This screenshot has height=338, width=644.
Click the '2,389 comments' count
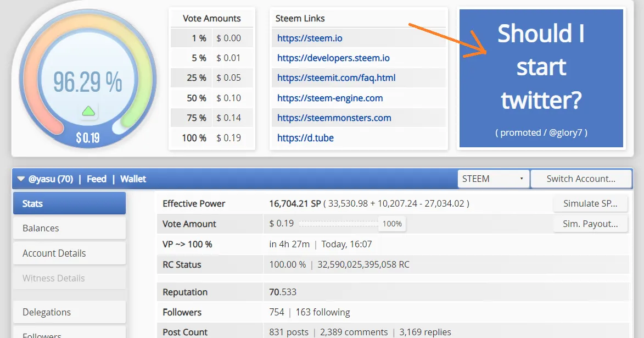354,332
